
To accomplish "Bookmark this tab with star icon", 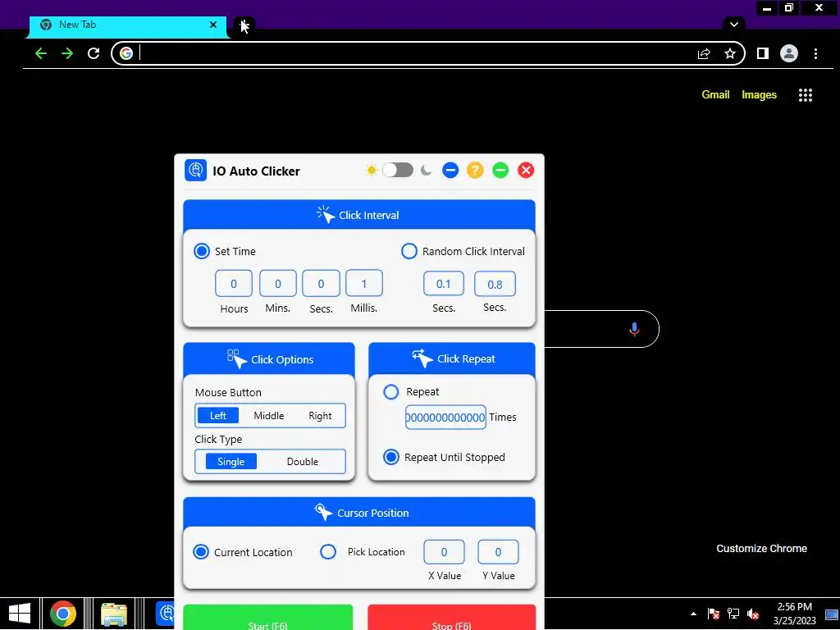I will (729, 53).
